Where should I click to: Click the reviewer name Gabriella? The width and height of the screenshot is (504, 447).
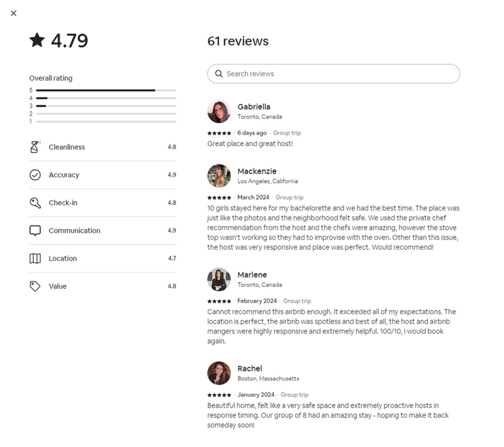point(254,107)
